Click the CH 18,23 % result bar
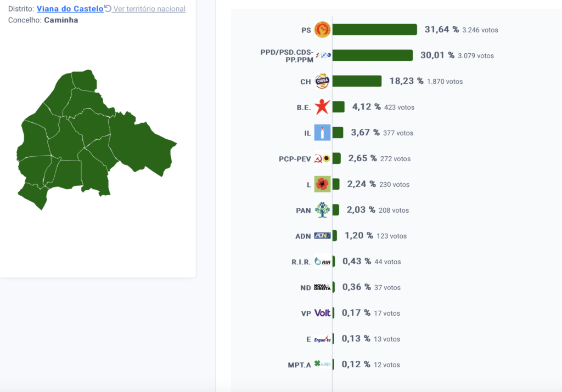The height and width of the screenshot is (392, 562). [357, 81]
